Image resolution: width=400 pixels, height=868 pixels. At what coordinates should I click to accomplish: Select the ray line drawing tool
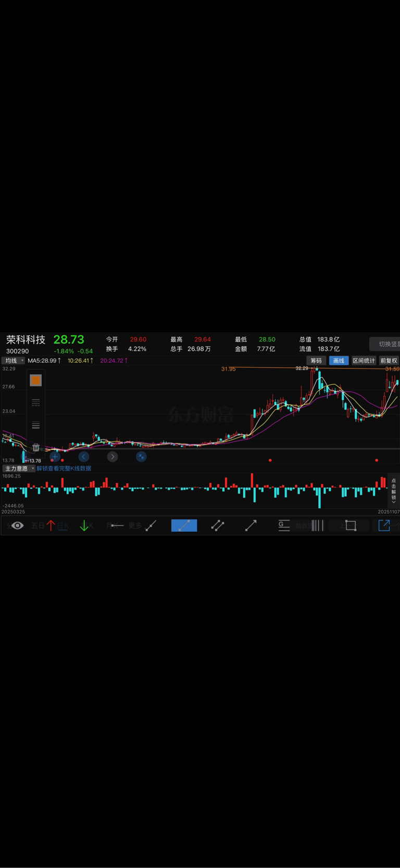[x=151, y=525]
